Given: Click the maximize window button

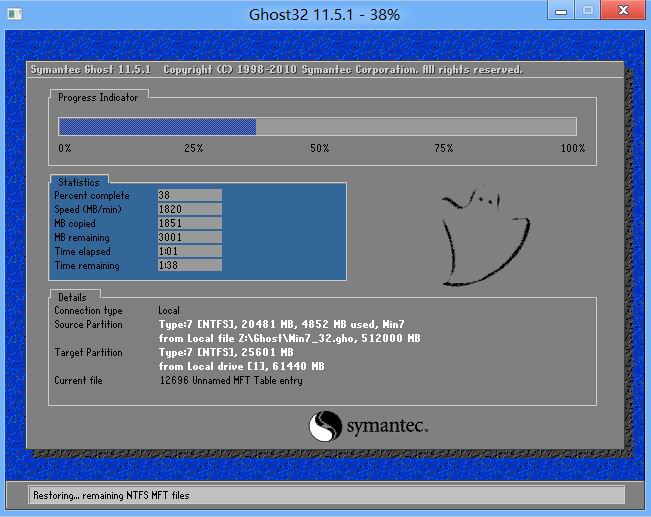Looking at the screenshot, I should point(587,12).
